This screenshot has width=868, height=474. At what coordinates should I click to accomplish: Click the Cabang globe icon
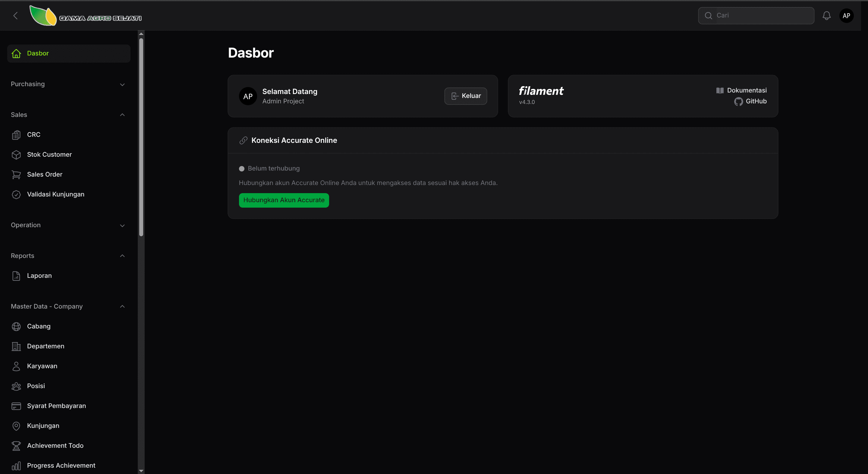pyautogui.click(x=16, y=326)
